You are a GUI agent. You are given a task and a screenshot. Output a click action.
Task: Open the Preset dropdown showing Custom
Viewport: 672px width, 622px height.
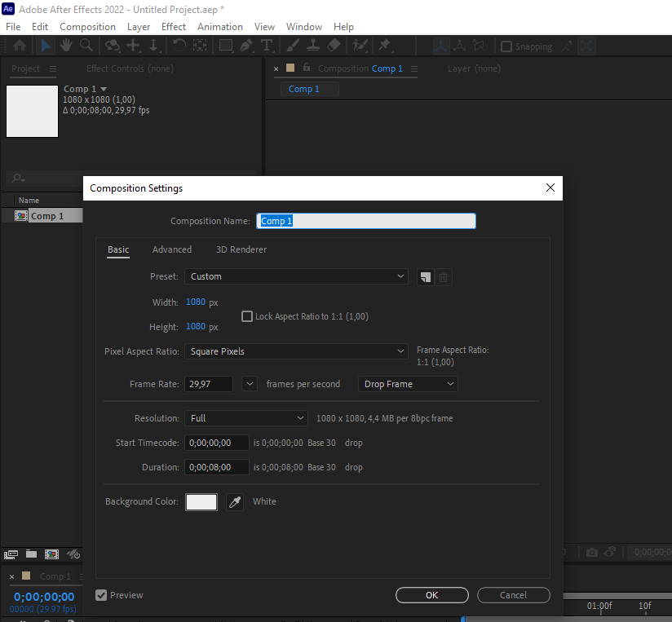click(x=296, y=276)
